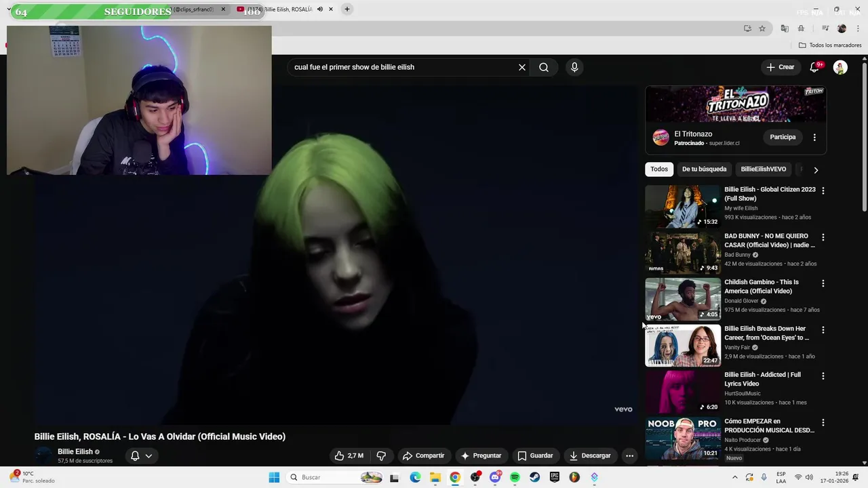Click the Participa ad button

[x=783, y=137]
